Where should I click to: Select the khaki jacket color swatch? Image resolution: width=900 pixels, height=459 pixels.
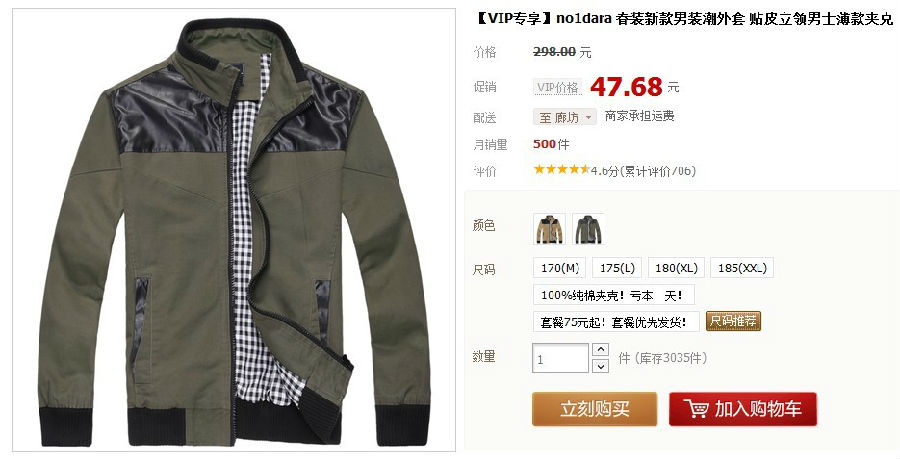[x=549, y=229]
